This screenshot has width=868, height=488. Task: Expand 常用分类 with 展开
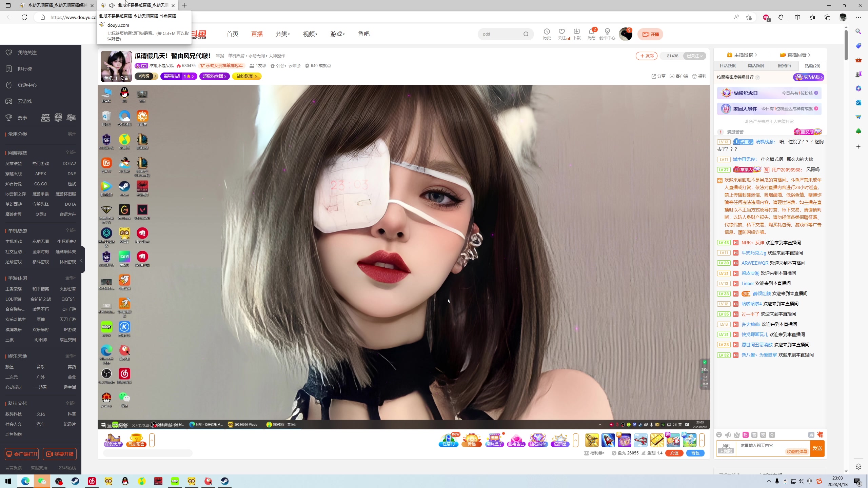(x=72, y=134)
